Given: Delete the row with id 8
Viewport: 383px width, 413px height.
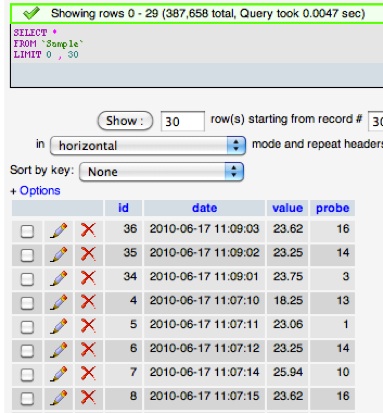Looking at the screenshot, I should coord(88,398).
